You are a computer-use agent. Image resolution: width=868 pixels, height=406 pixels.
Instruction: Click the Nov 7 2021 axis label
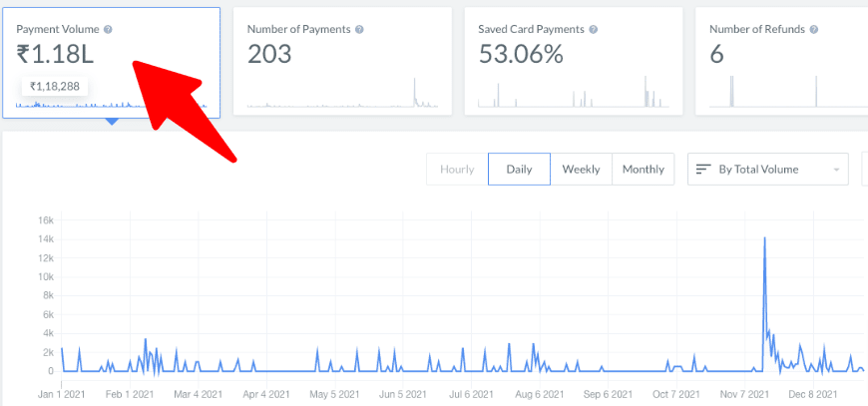coord(744,394)
